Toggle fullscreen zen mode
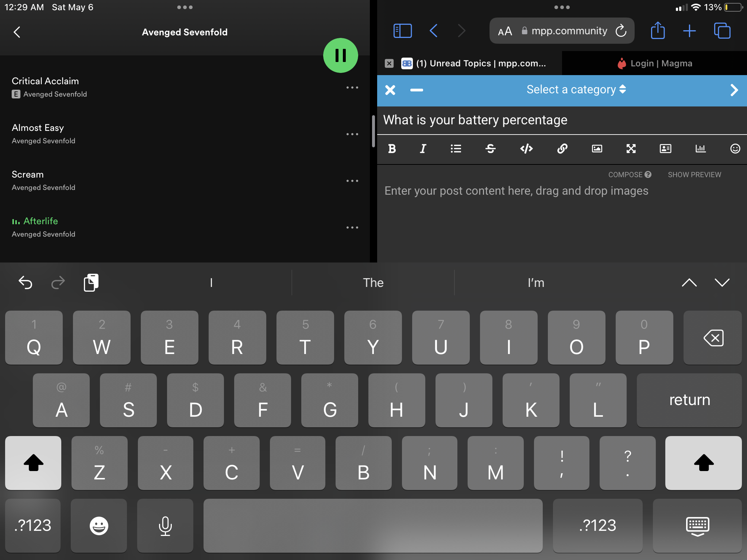This screenshot has height=560, width=747. point(631,149)
